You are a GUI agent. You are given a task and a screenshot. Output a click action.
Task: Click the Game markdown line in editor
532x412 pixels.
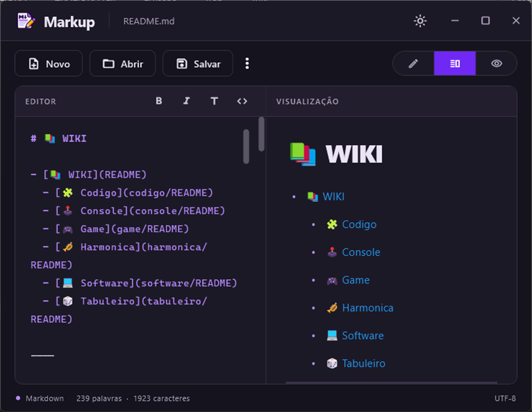point(116,229)
